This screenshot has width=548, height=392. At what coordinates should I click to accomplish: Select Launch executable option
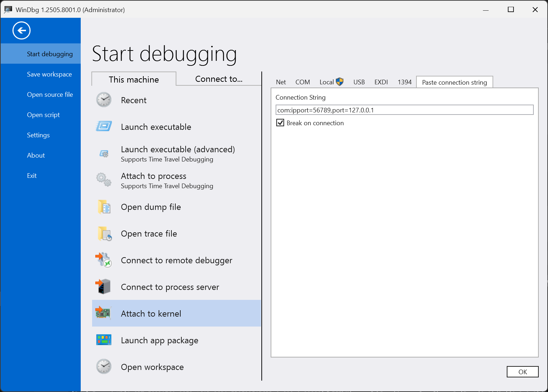(x=176, y=127)
